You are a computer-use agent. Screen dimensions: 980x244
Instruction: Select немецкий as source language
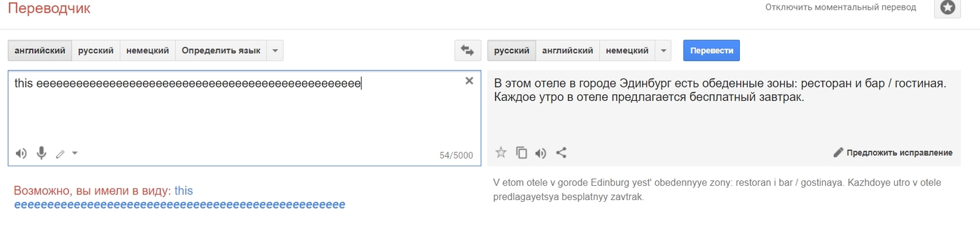[x=148, y=51]
